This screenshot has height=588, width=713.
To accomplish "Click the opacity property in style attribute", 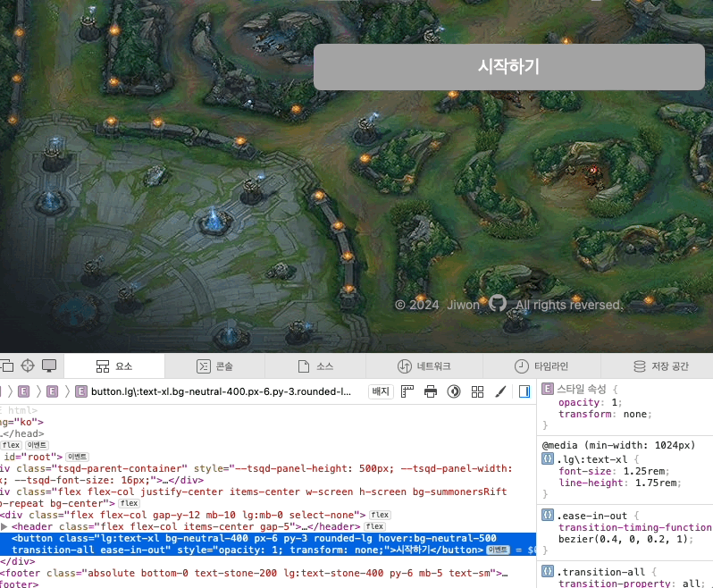I will pos(579,402).
